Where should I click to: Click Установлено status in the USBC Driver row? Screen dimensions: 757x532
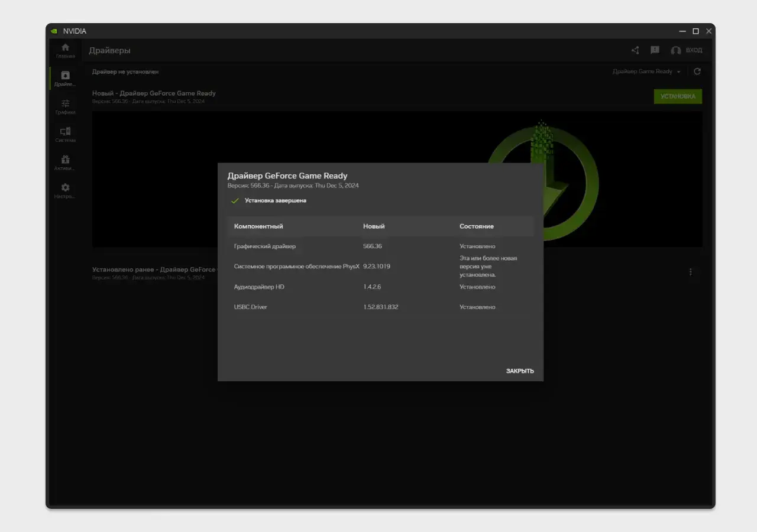coord(477,307)
